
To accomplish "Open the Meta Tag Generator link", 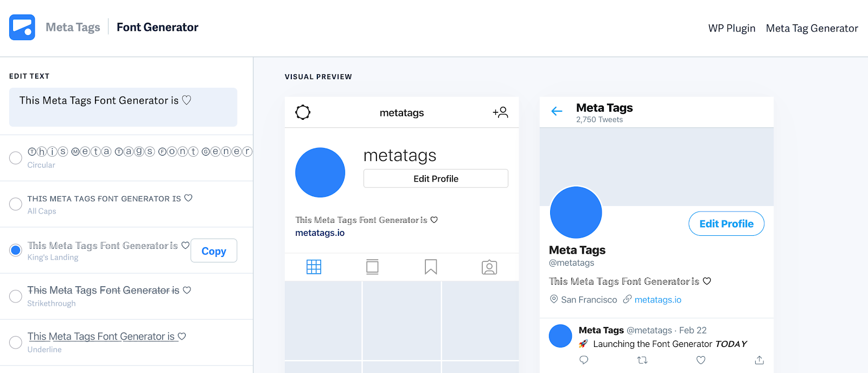I will coord(812,28).
